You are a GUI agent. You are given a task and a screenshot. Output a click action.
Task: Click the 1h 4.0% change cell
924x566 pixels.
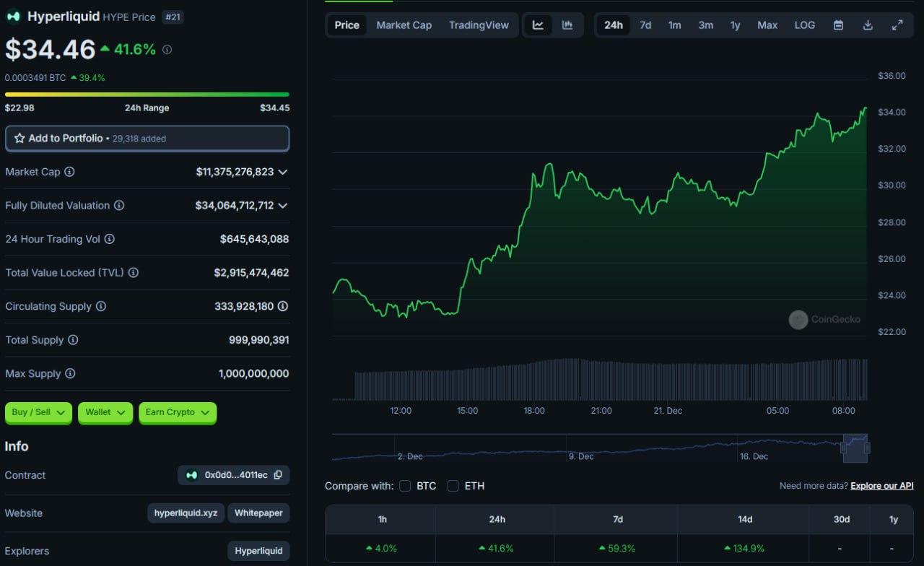(x=380, y=549)
